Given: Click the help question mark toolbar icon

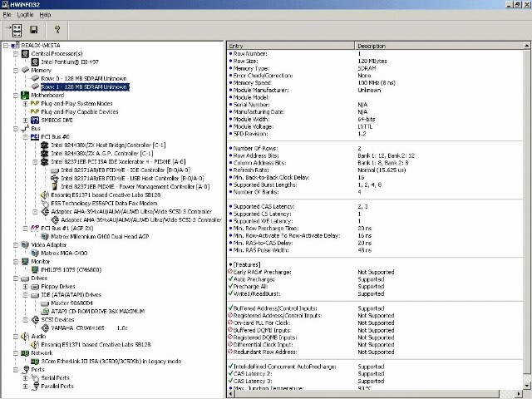Looking at the screenshot, I should 57,30.
